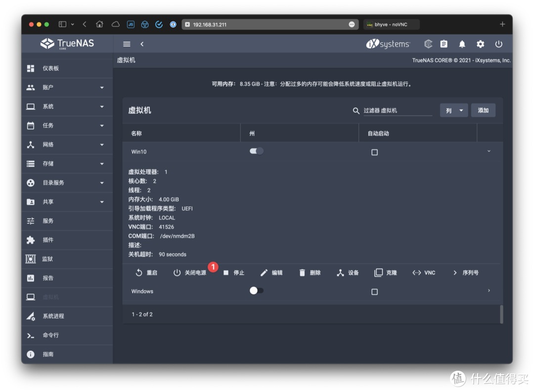This screenshot has height=392, width=534.
Task: Click the power icon in TrueNAS header
Action: (x=498, y=44)
